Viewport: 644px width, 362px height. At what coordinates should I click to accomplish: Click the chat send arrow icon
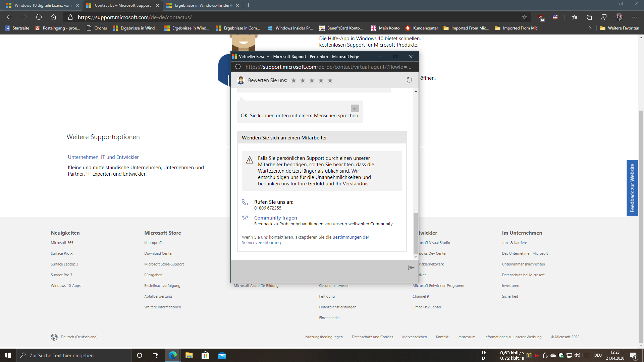coord(411,267)
